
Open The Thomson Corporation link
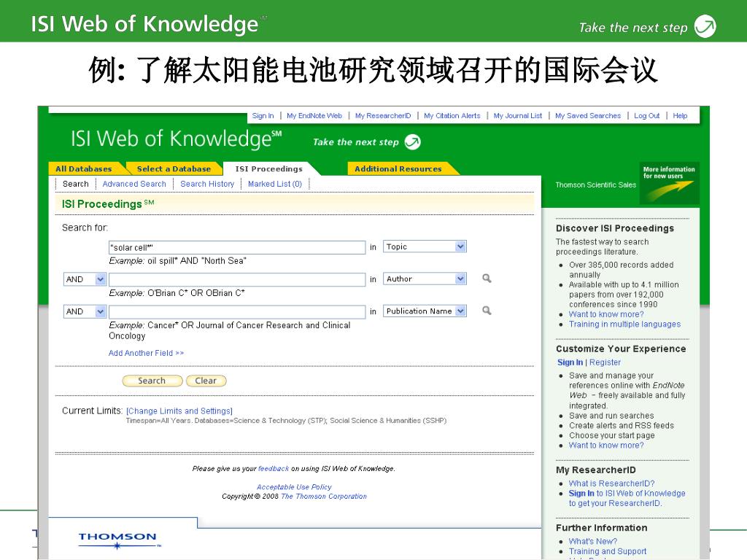pos(324,496)
